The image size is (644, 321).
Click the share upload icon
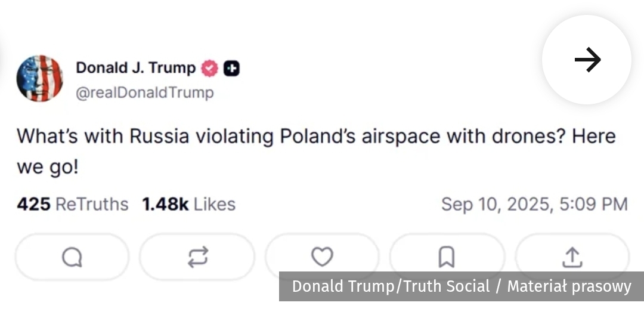571,257
